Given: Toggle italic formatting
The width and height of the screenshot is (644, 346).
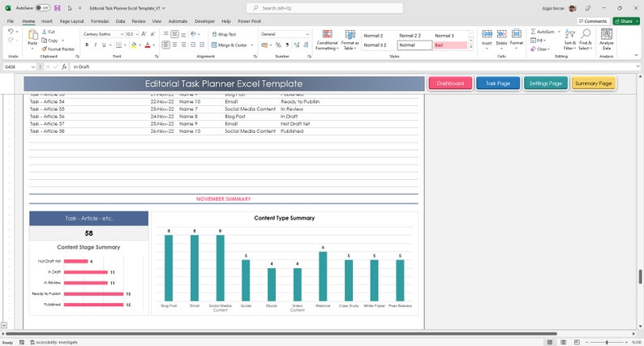Looking at the screenshot, I should point(95,45).
